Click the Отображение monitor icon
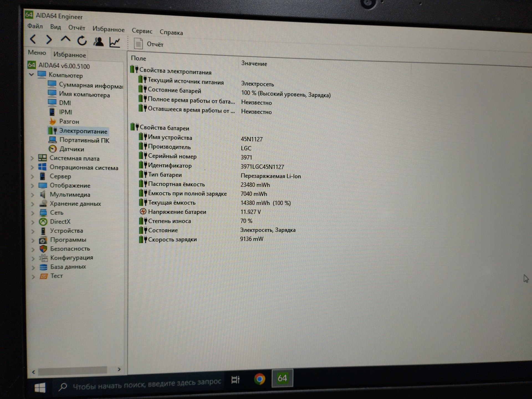The image size is (532, 399). (43, 185)
